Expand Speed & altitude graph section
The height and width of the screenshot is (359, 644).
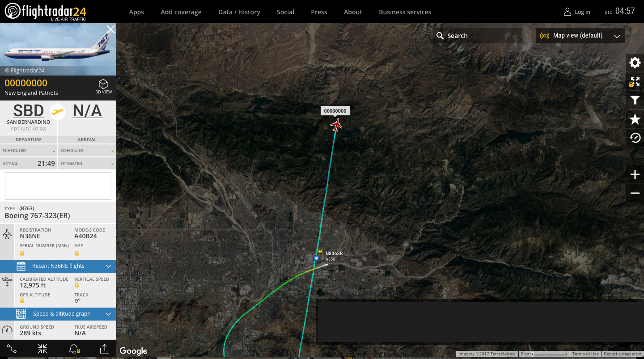click(x=58, y=314)
